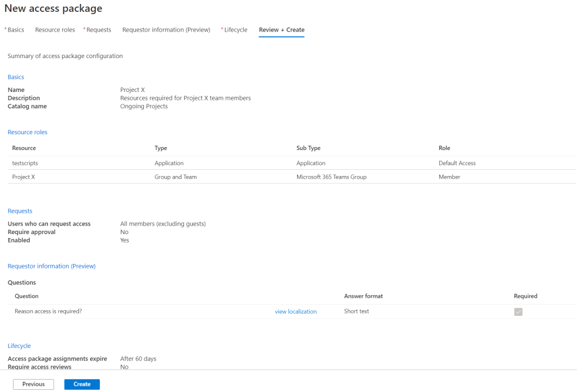
Task: Click the Requests section heading link
Action: click(x=20, y=211)
